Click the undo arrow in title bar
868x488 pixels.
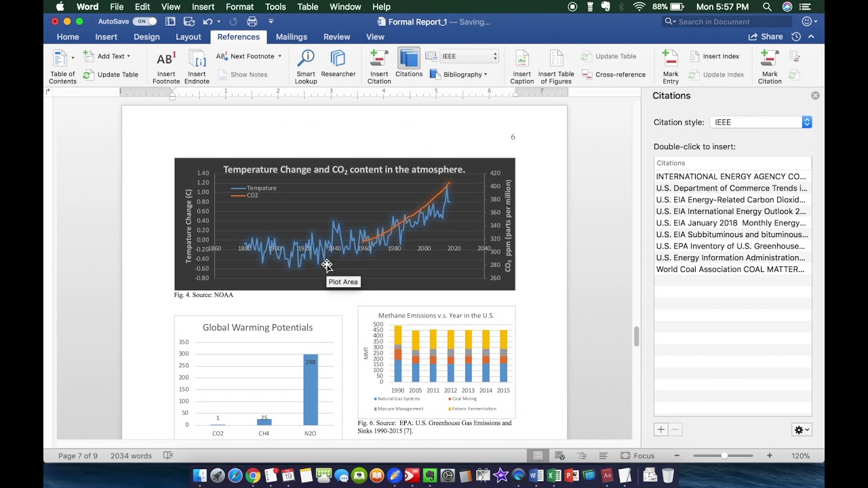coord(208,22)
